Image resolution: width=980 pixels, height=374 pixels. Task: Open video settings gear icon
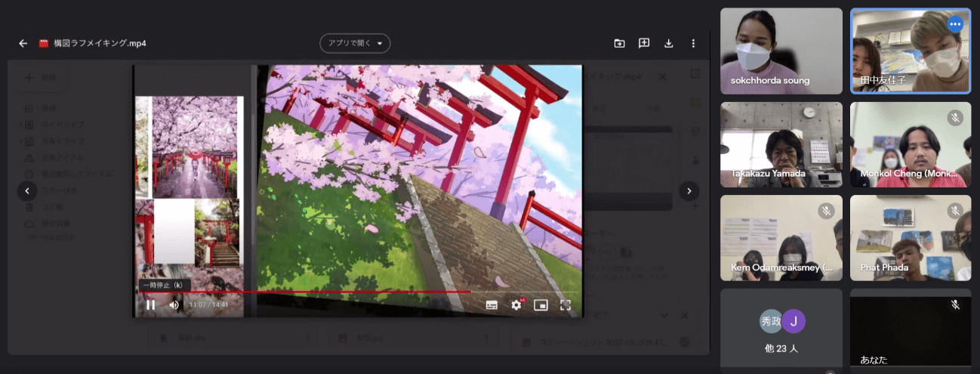coord(516,304)
